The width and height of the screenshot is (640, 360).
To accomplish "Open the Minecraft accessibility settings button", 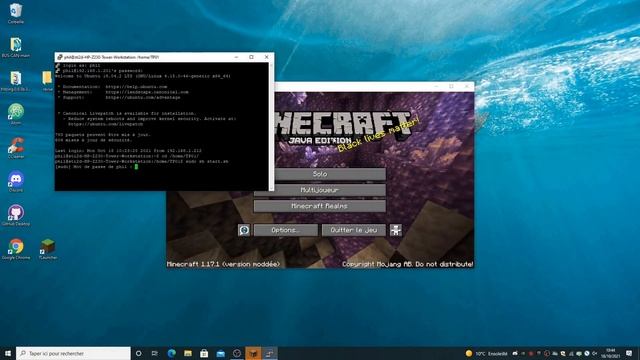I will pos(396,230).
